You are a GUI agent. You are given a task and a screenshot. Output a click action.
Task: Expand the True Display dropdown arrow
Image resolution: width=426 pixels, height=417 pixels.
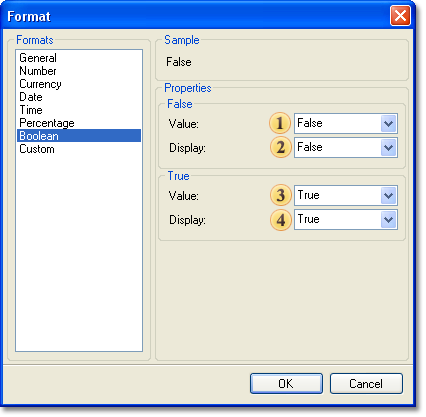click(x=388, y=220)
